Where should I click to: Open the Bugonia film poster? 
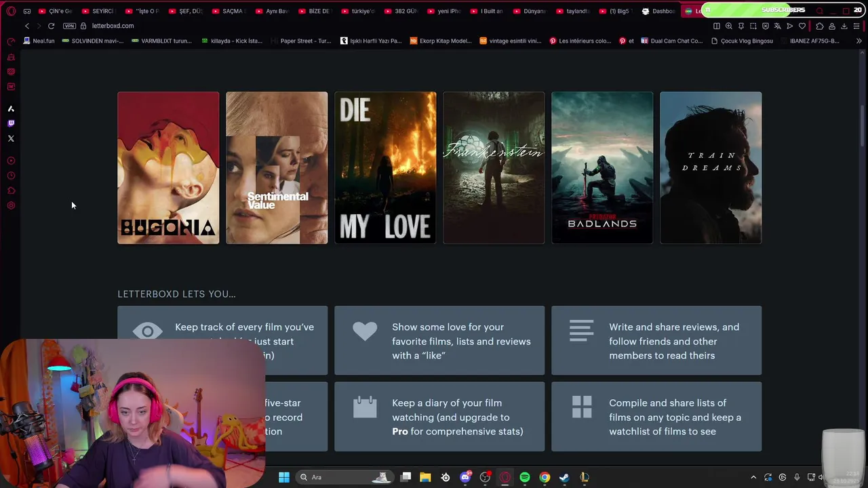pos(168,167)
